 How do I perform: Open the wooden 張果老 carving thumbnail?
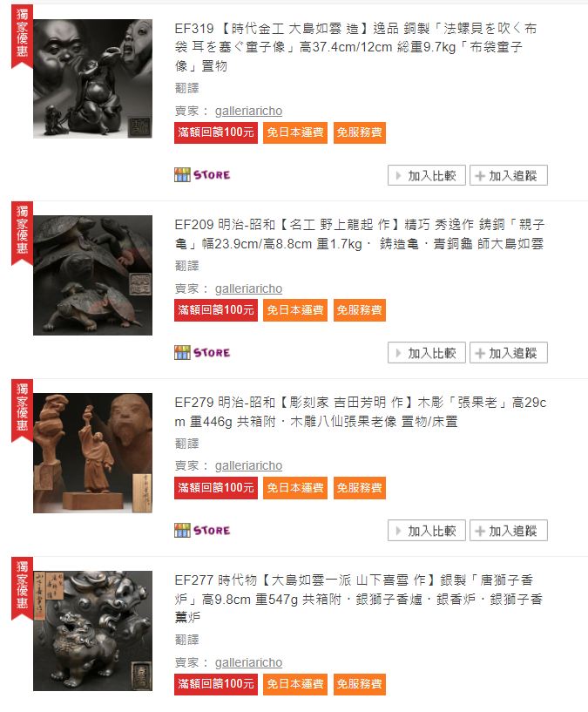pos(92,453)
